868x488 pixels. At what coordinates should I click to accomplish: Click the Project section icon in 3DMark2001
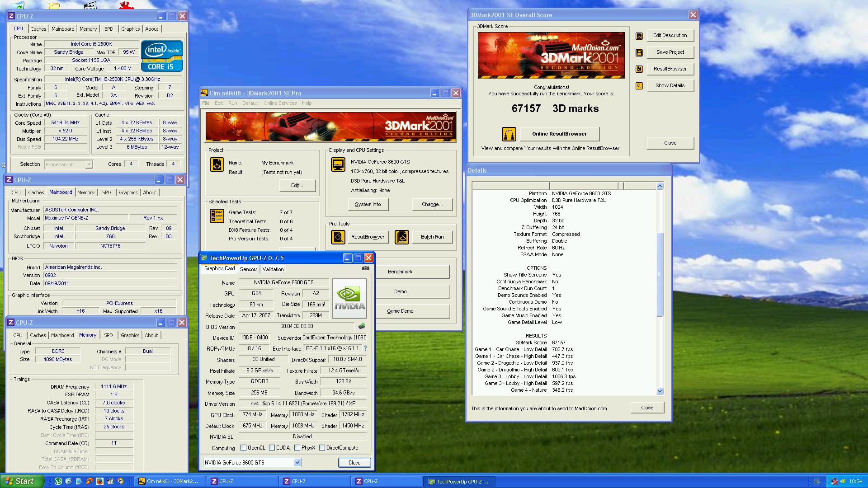217,164
